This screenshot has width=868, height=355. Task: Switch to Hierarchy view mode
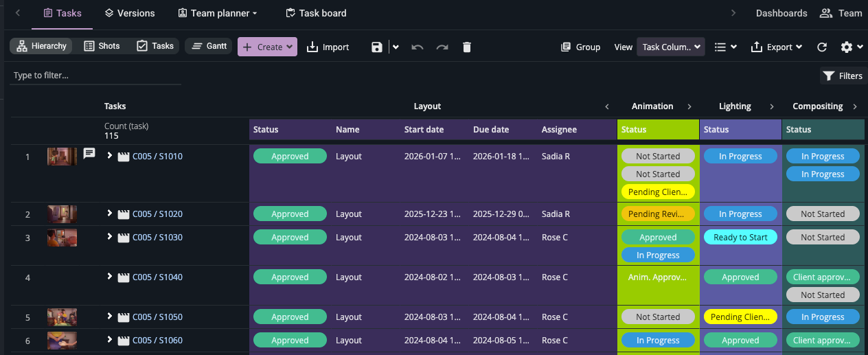pyautogui.click(x=41, y=46)
